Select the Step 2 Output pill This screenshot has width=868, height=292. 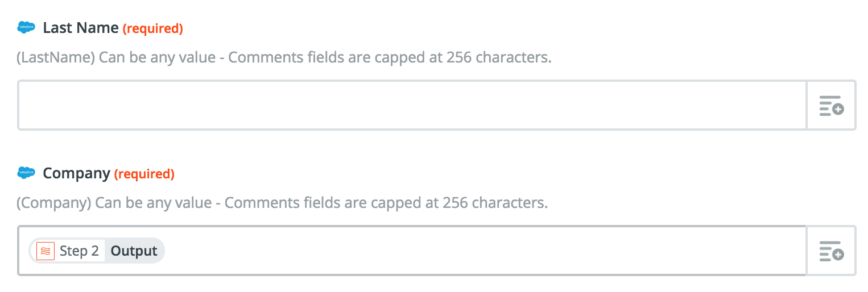pyautogui.click(x=97, y=251)
